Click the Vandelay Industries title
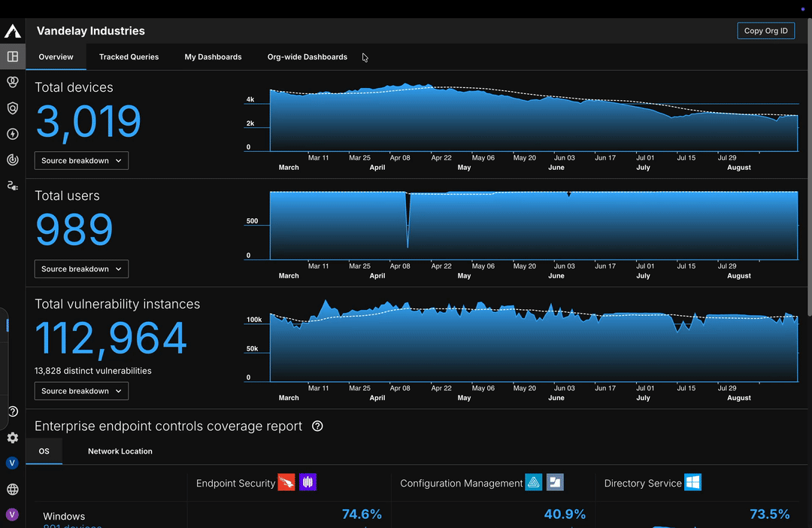 point(91,31)
